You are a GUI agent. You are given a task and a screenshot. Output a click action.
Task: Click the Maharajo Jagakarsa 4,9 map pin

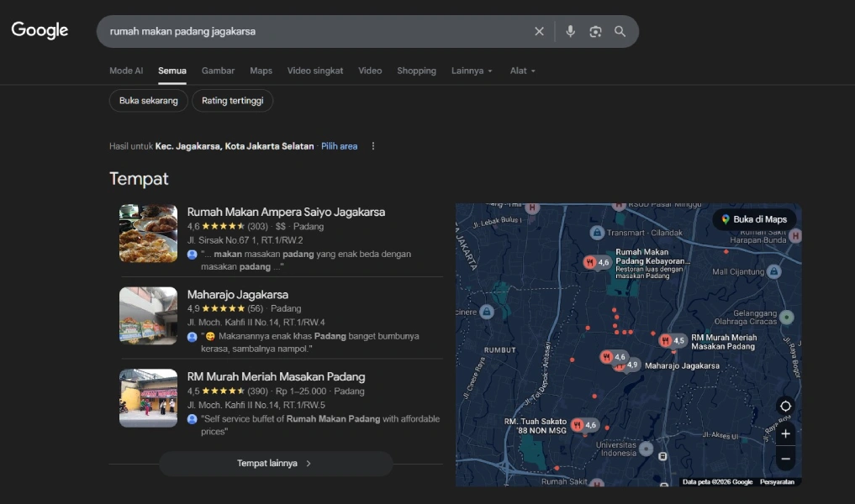pyautogui.click(x=628, y=365)
